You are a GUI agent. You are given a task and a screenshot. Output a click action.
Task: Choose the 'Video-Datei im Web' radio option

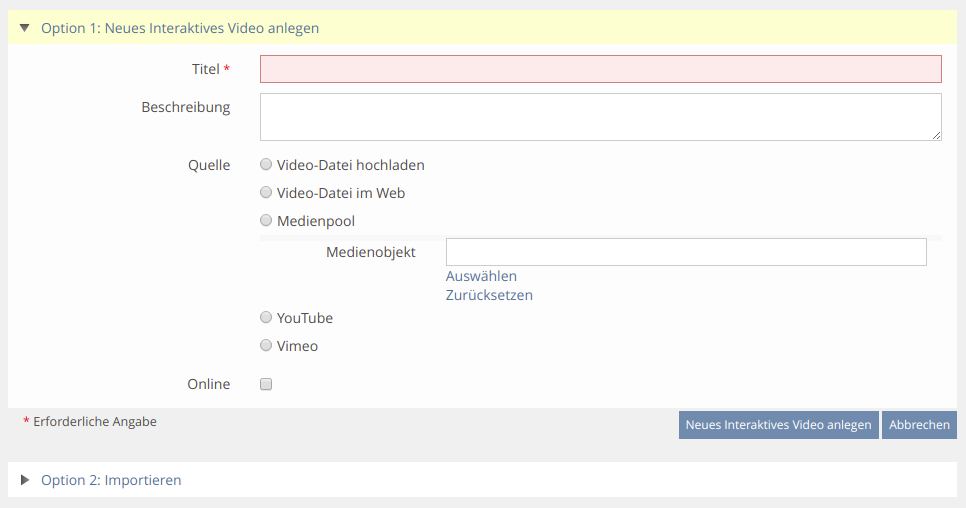(x=266, y=192)
